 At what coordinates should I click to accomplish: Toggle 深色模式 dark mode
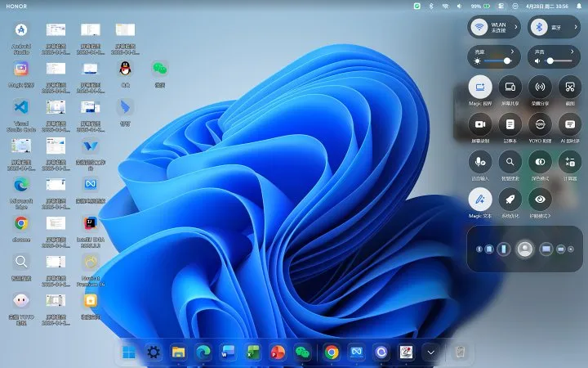[x=540, y=162]
